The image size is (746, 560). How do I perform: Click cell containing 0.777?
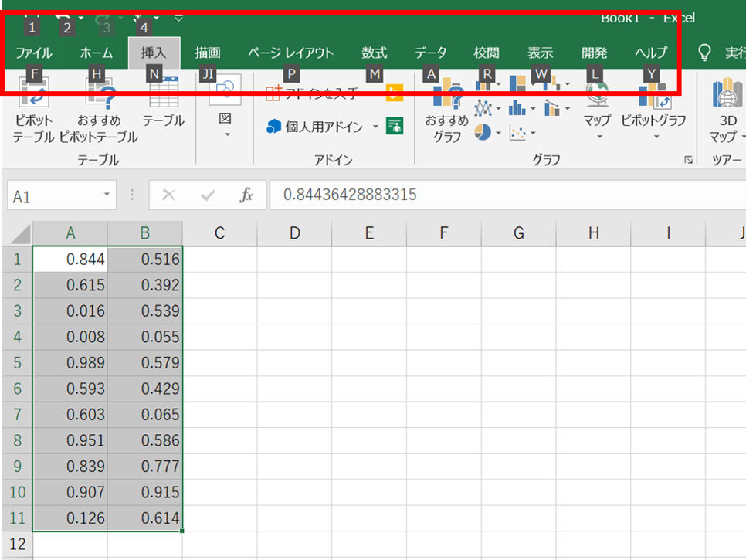point(145,467)
